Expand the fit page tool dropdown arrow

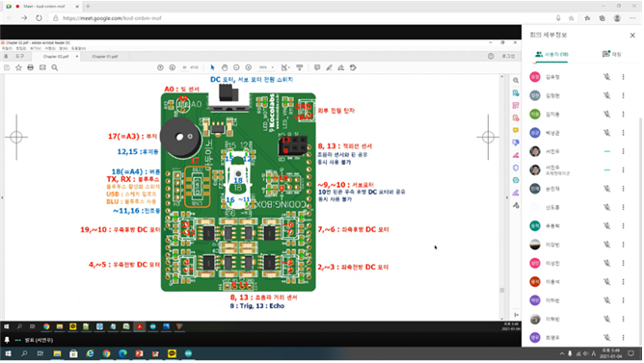click(289, 67)
